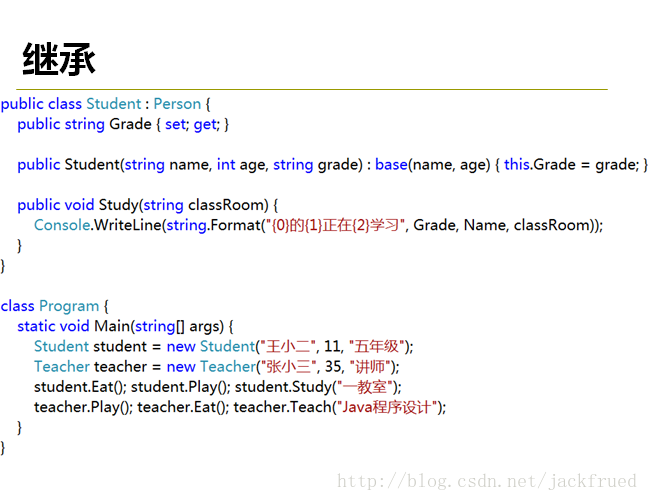Click the Console.WriteLine format statement

point(319,225)
